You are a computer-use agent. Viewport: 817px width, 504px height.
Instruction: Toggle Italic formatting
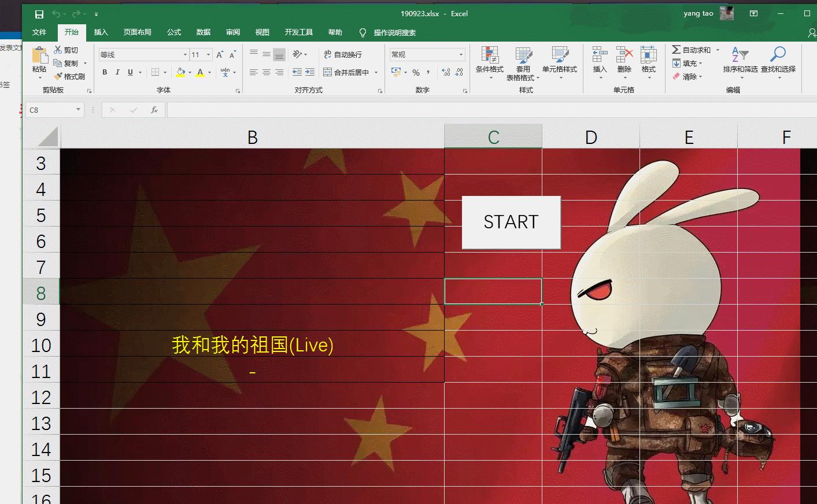point(117,72)
